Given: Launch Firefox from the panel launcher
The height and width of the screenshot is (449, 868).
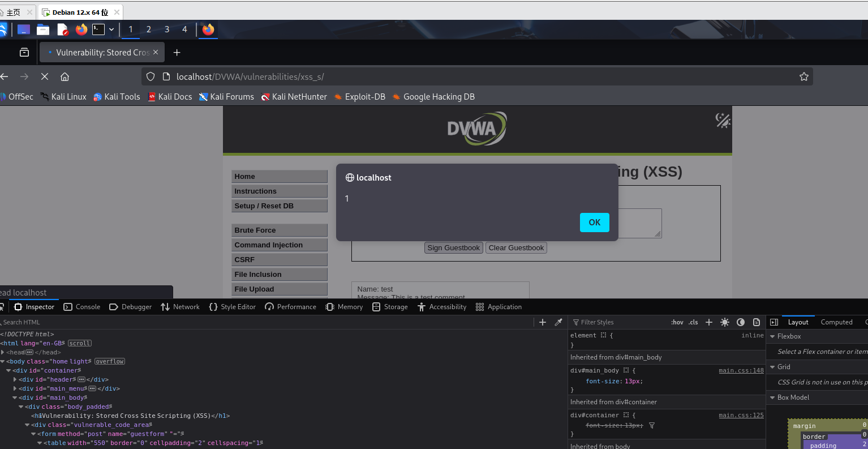Looking at the screenshot, I should (81, 29).
